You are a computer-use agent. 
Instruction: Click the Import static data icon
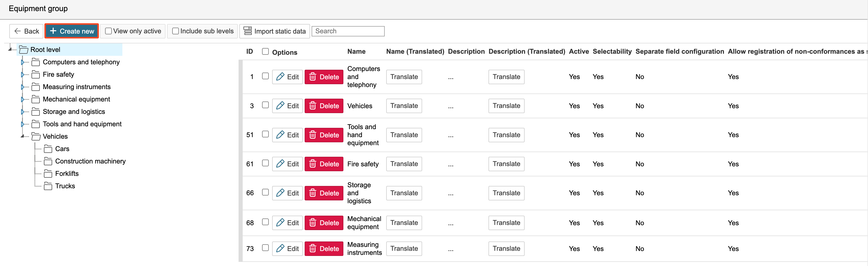pos(248,31)
